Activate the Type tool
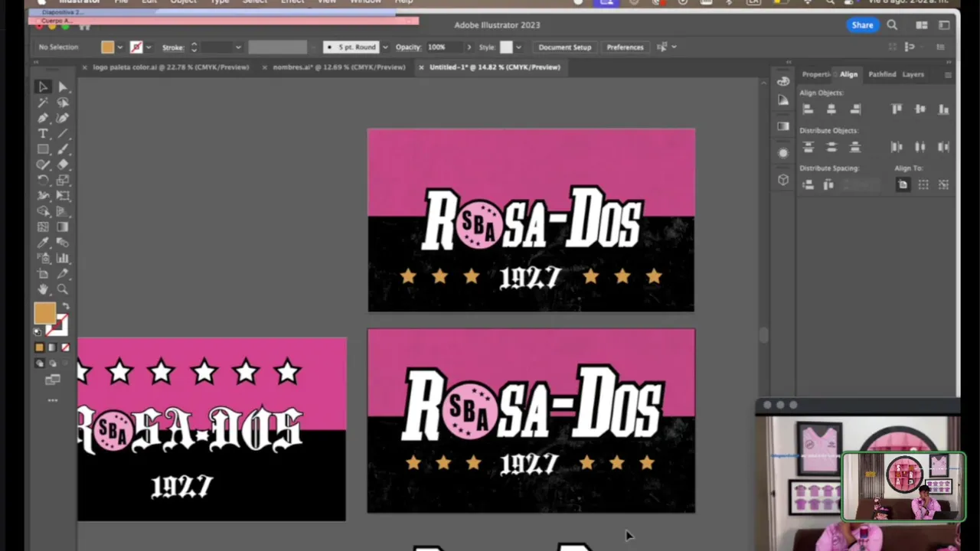This screenshot has height=551, width=980. point(43,134)
